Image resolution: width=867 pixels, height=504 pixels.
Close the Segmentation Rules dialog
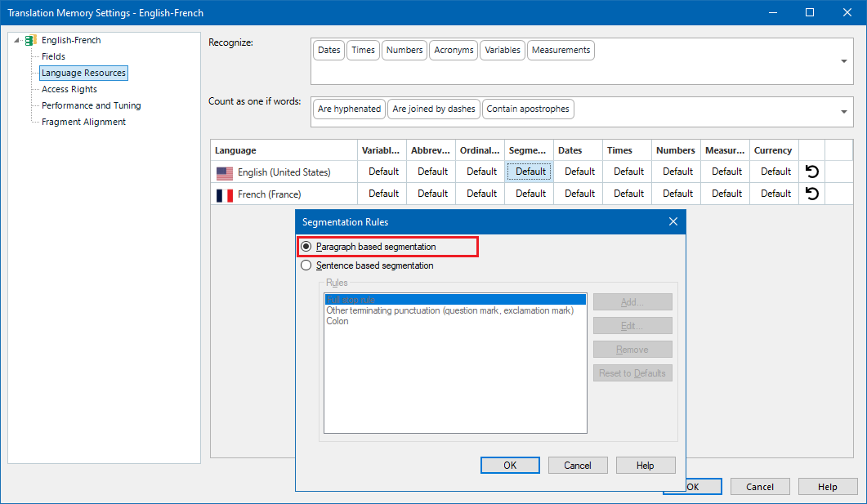tap(673, 221)
